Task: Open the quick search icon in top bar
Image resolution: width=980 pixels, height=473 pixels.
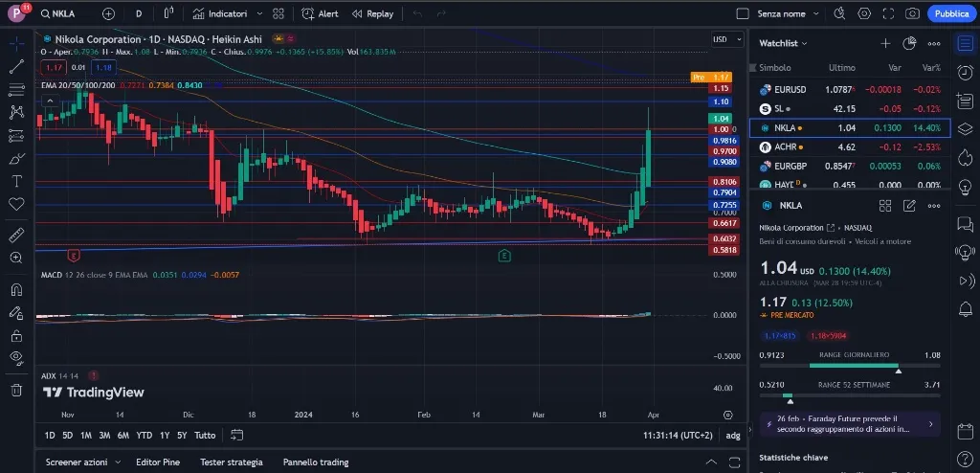Action: point(839,13)
